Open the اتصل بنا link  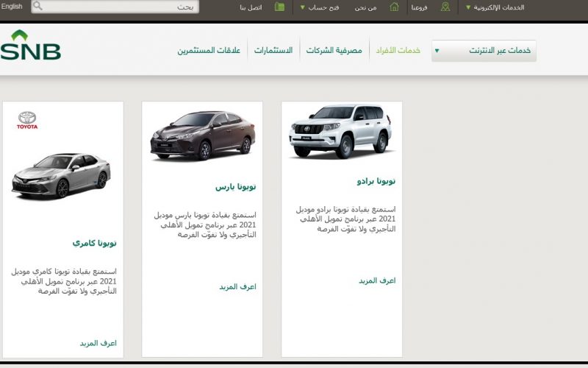[251, 7]
